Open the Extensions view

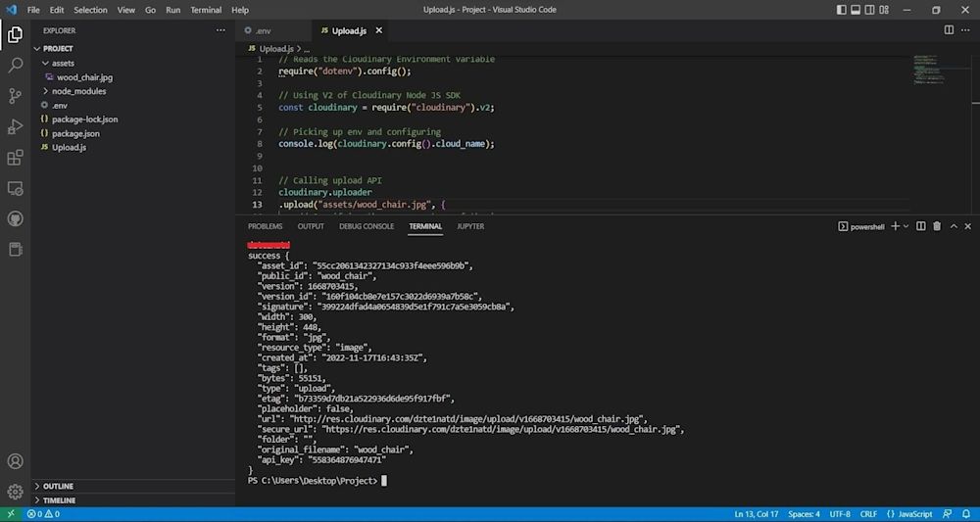pyautogui.click(x=15, y=157)
